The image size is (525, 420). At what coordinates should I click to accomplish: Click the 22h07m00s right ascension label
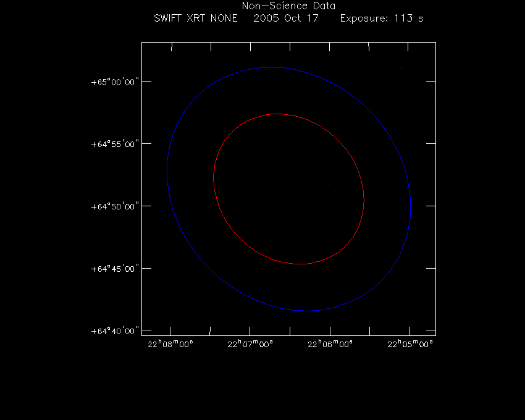coord(250,344)
